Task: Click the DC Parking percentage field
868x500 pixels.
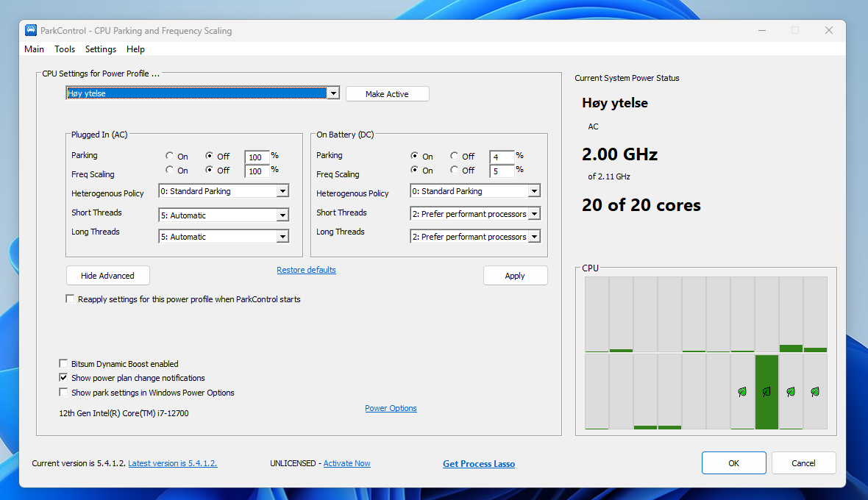Action: click(502, 157)
